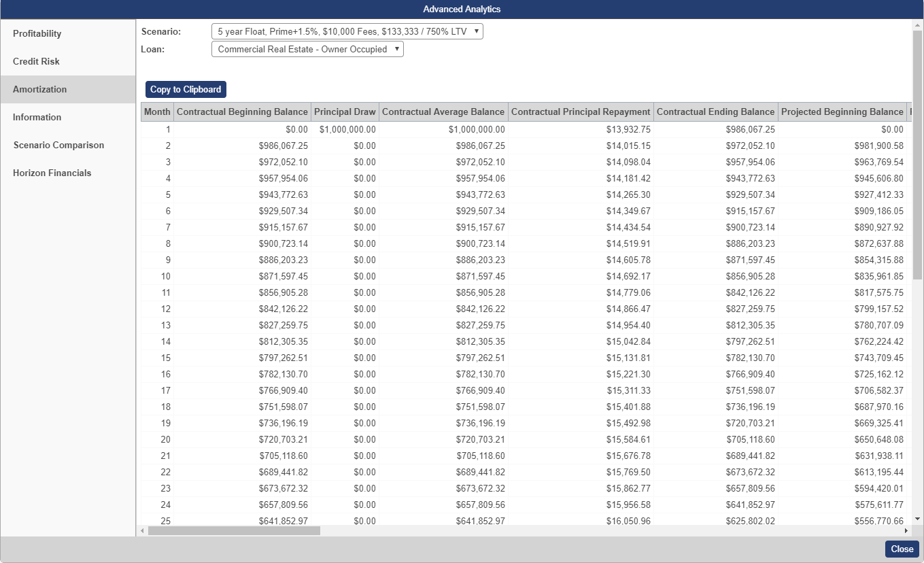The width and height of the screenshot is (924, 563).
Task: Click Contractual Ending Balance column header
Action: [x=716, y=112]
